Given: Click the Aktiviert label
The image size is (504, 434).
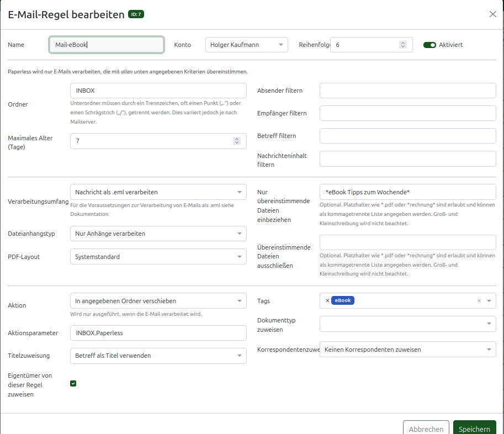Looking at the screenshot, I should click(450, 45).
